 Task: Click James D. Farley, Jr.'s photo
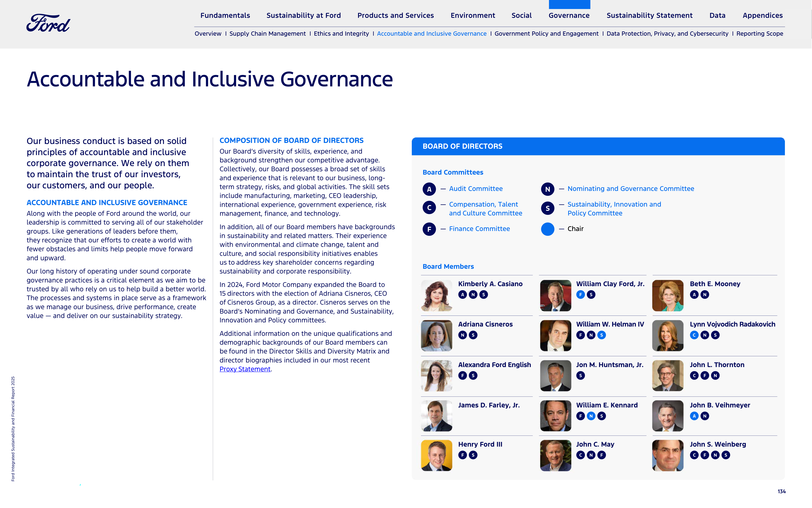(436, 416)
